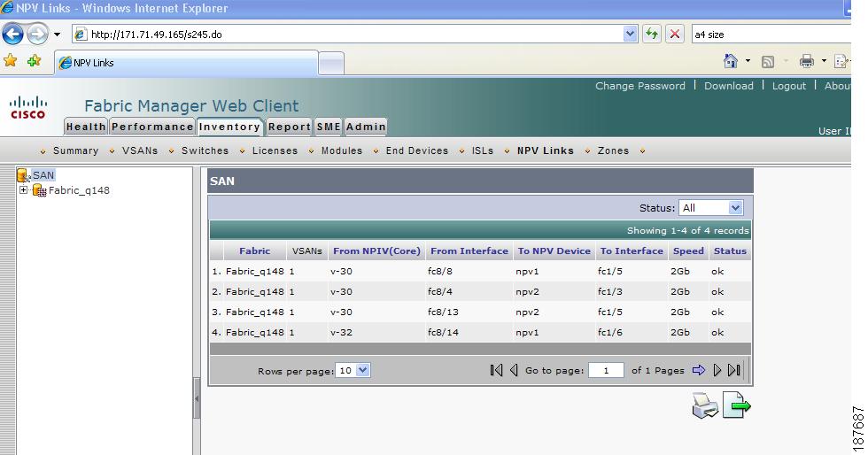This screenshot has width=868, height=455.
Task: Click interface cell fc8/13
Action: point(443,312)
